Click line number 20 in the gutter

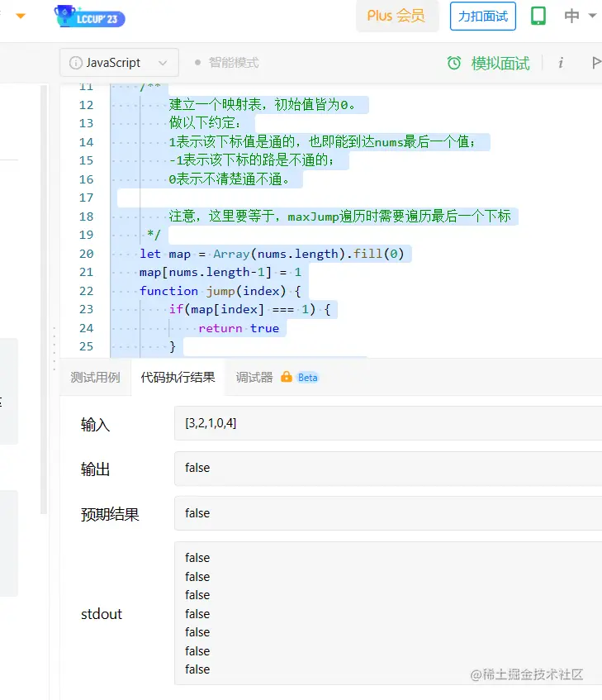pyautogui.click(x=87, y=254)
